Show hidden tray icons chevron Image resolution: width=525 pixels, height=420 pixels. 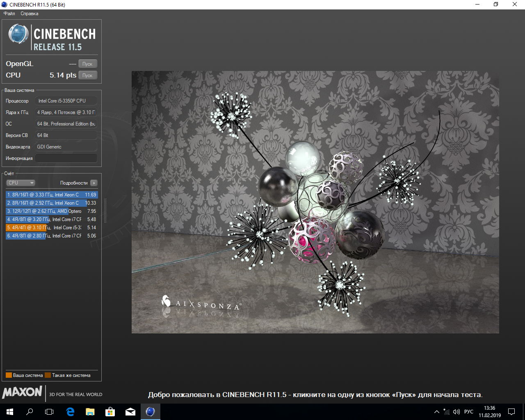coord(437,412)
